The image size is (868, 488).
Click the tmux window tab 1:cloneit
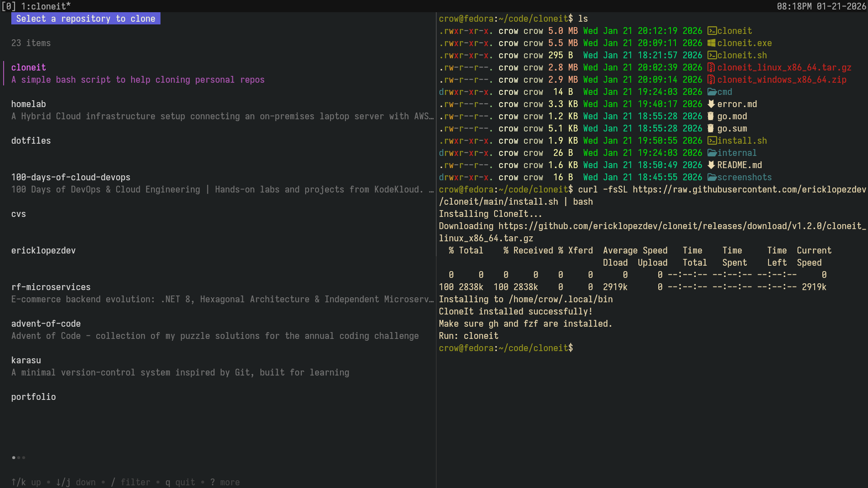coord(46,6)
